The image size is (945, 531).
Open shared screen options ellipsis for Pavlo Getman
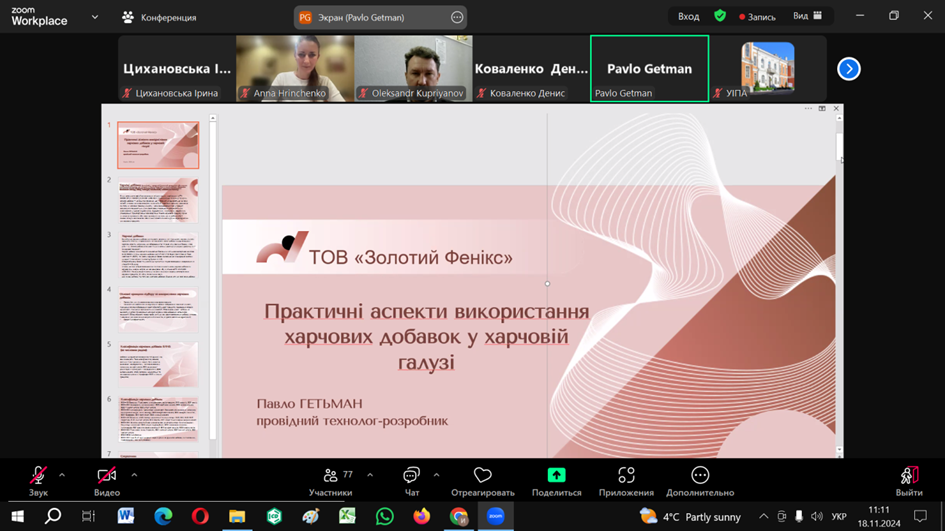[457, 17]
